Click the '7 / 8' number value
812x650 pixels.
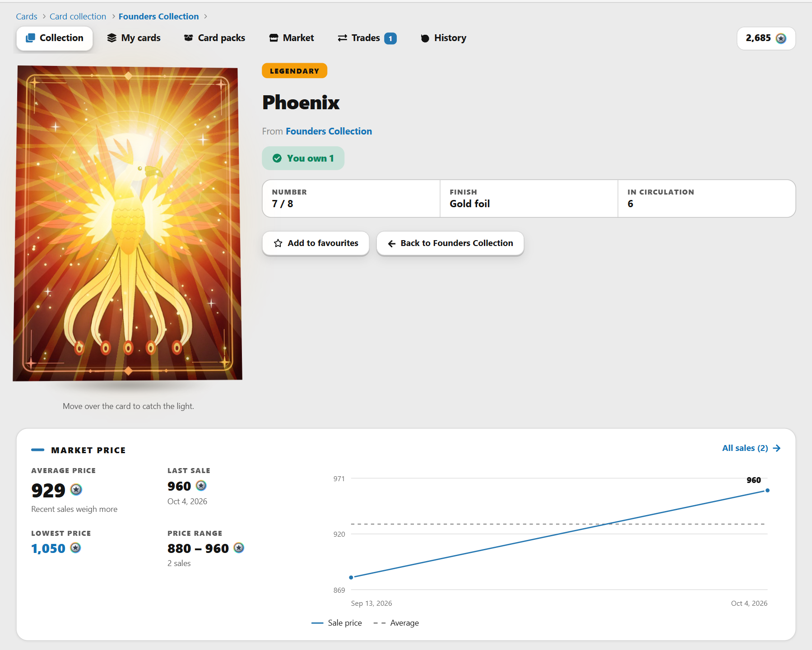(283, 204)
